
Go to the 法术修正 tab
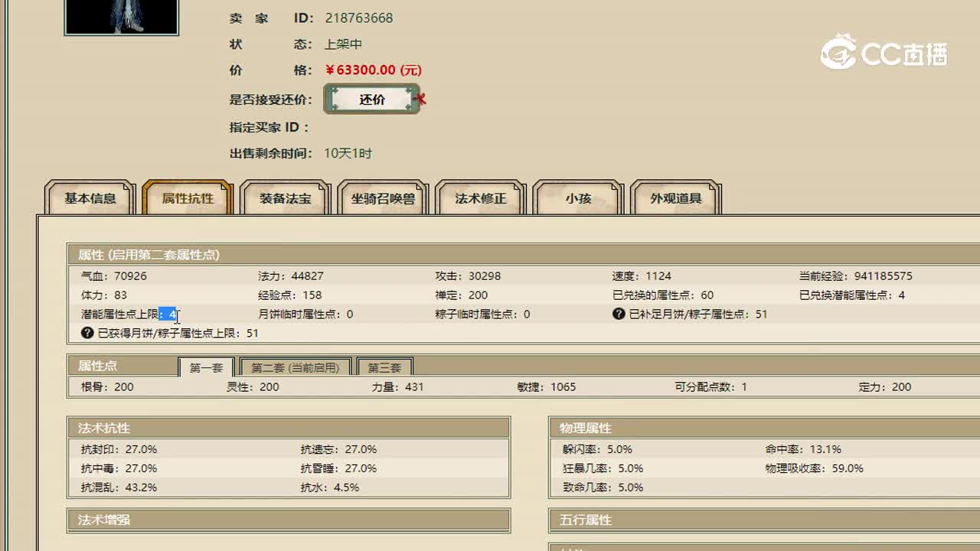tap(481, 198)
